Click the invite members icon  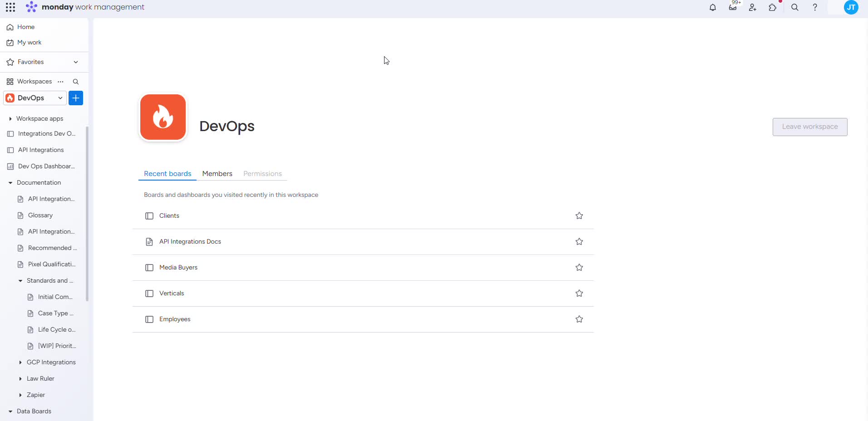pyautogui.click(x=753, y=7)
